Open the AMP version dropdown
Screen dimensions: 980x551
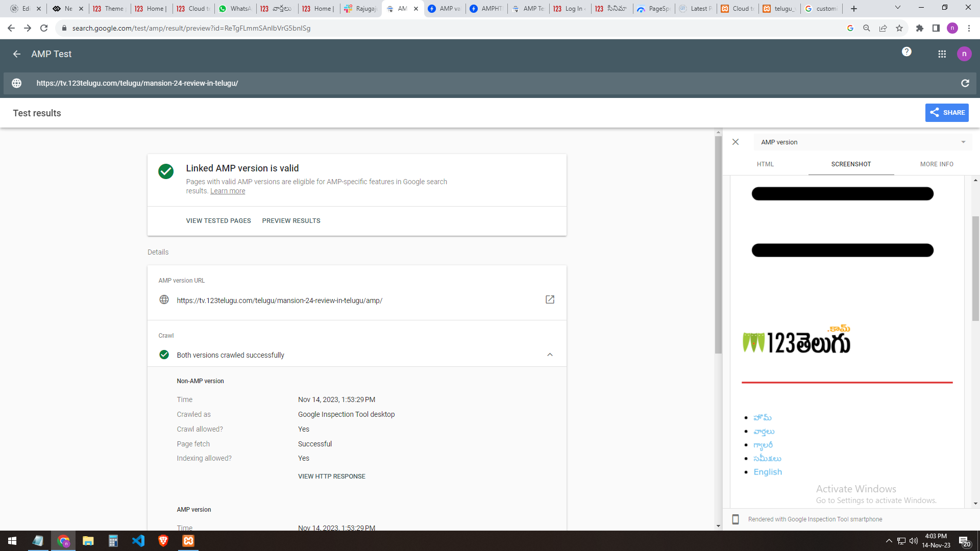[863, 142]
